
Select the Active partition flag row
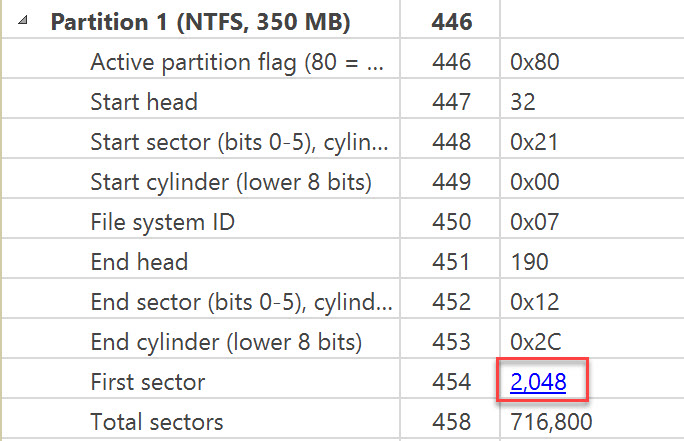(x=238, y=62)
